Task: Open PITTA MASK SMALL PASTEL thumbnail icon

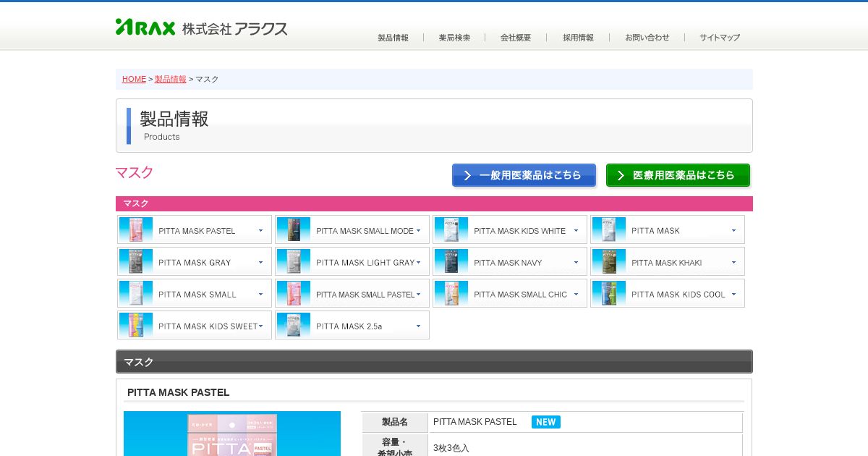Action: click(294, 293)
